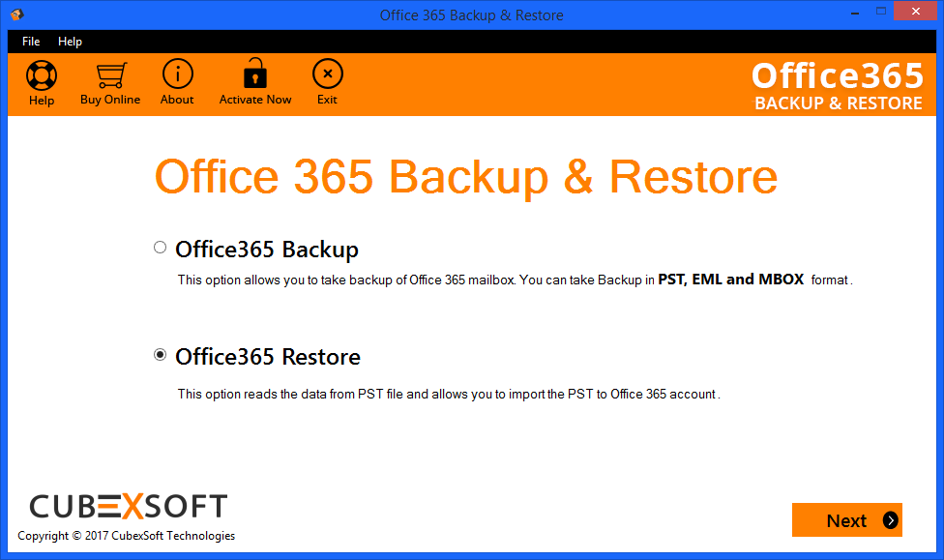Select the Office365 Backup radio button
944x560 pixels.
point(160,248)
